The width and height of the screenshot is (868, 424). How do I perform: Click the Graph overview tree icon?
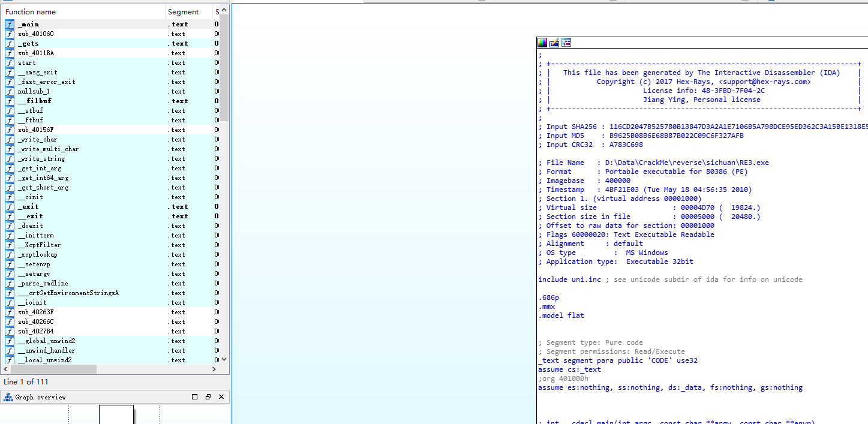8,397
